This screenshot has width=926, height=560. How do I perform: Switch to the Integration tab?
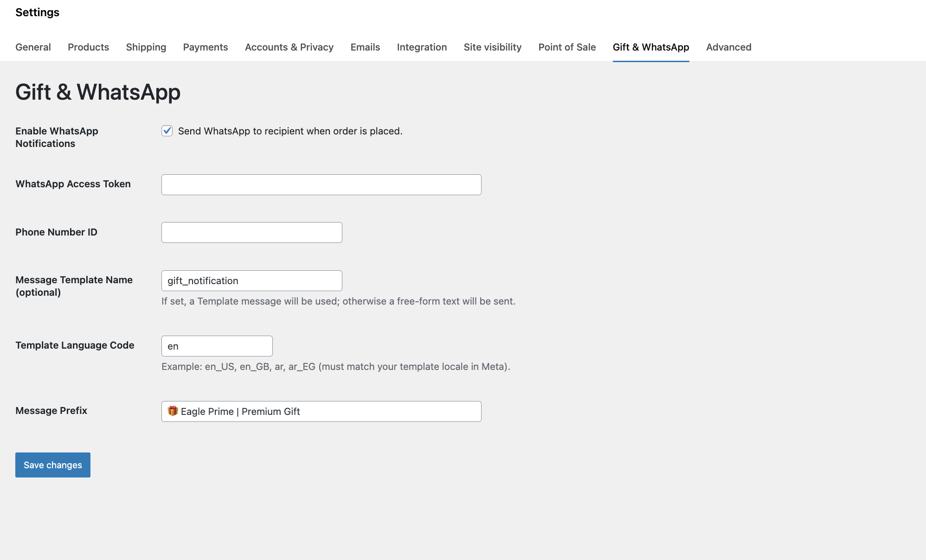click(x=422, y=47)
